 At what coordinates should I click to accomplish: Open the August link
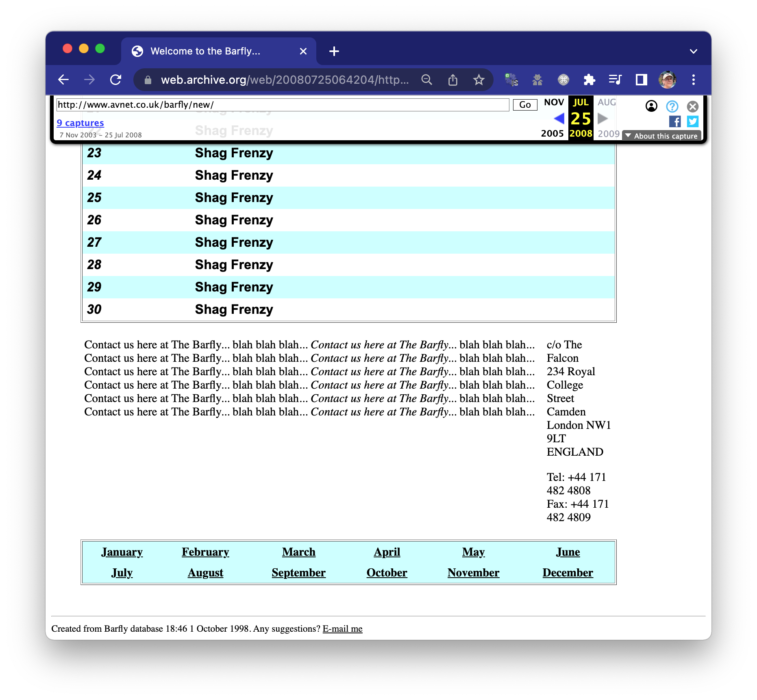coord(205,572)
